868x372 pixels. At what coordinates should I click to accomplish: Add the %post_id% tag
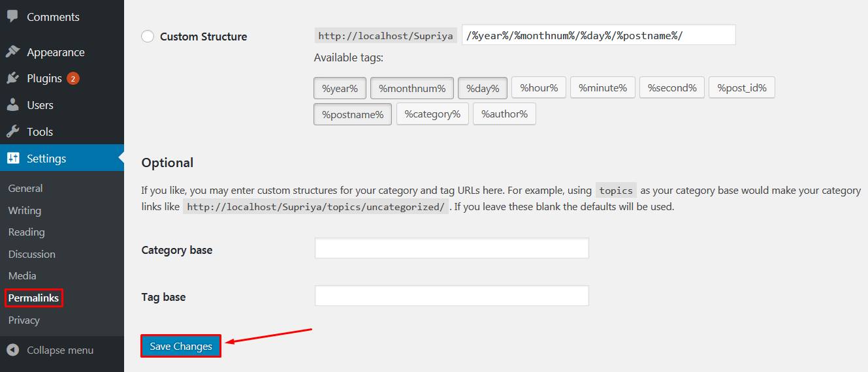[x=742, y=87]
